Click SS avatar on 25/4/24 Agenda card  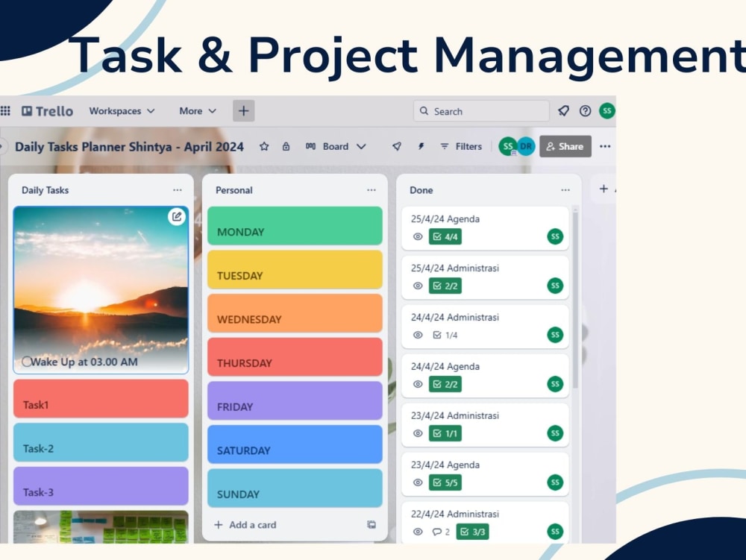555,236
